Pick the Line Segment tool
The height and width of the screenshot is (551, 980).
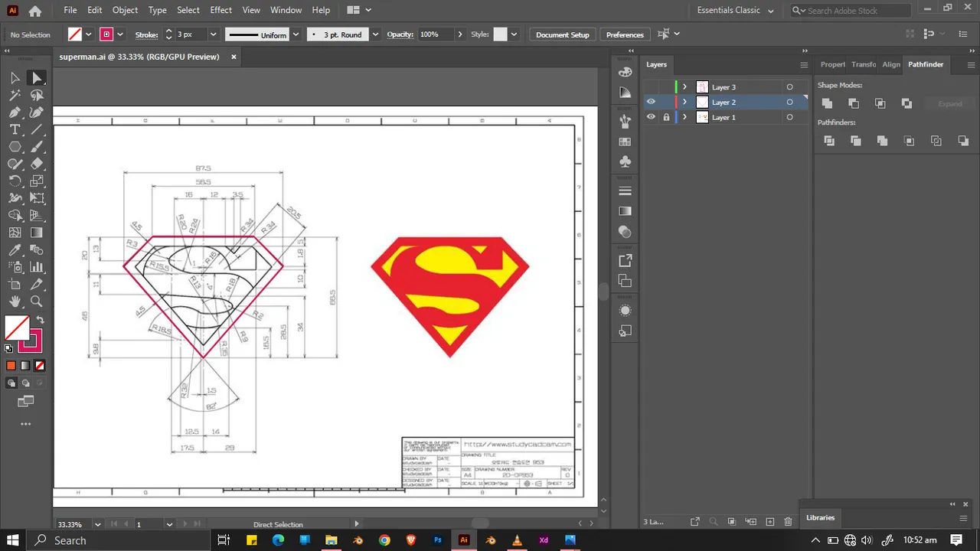[37, 130]
